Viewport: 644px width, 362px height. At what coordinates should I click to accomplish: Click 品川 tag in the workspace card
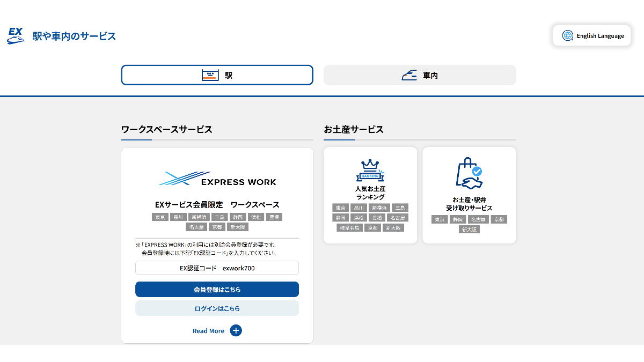pyautogui.click(x=178, y=217)
